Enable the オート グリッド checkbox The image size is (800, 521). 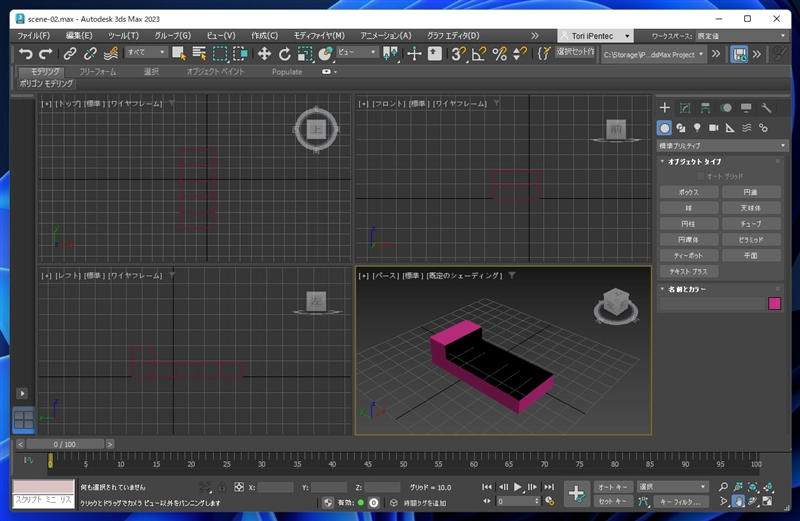[x=701, y=176]
